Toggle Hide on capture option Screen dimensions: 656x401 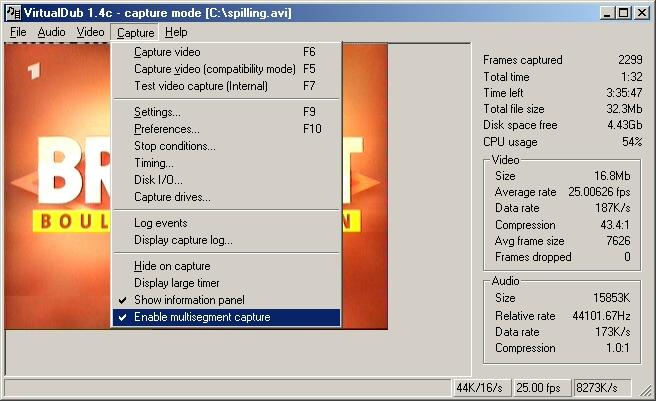pyautogui.click(x=171, y=266)
